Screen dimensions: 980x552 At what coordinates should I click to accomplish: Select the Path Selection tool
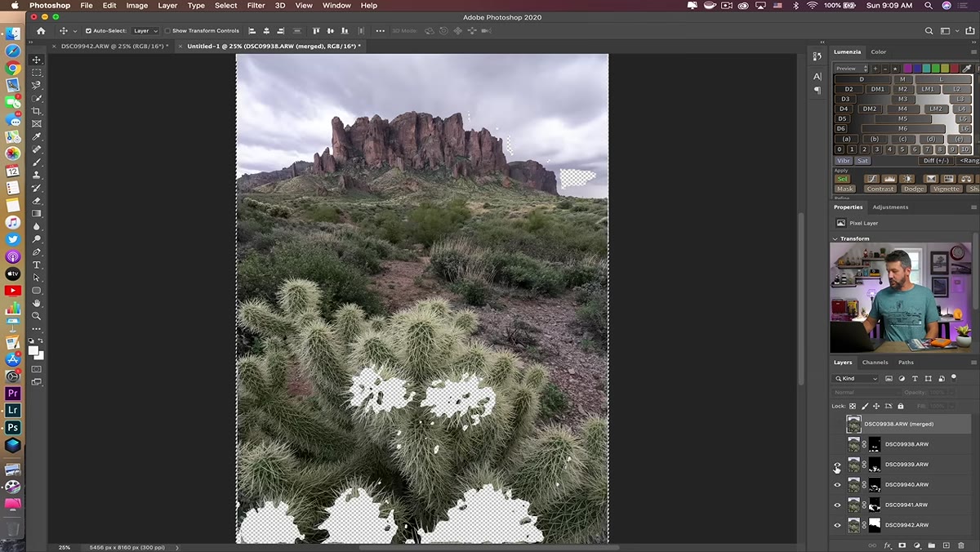point(37,278)
